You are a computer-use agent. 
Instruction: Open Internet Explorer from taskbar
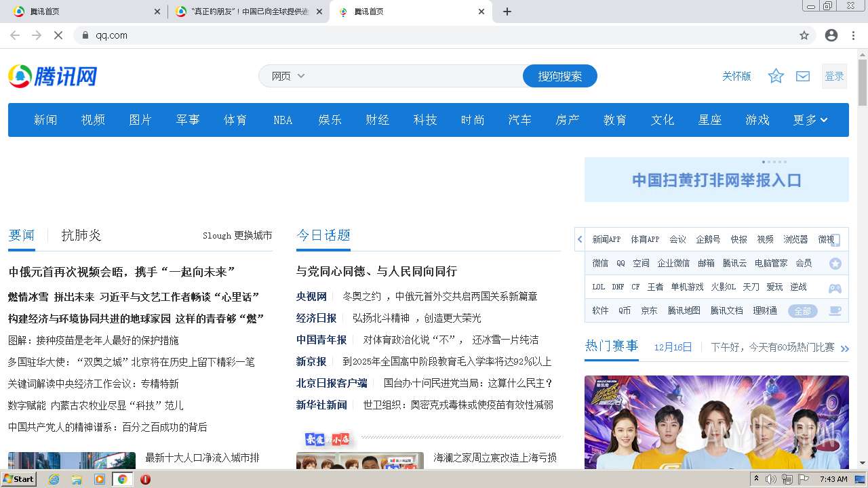(54, 479)
